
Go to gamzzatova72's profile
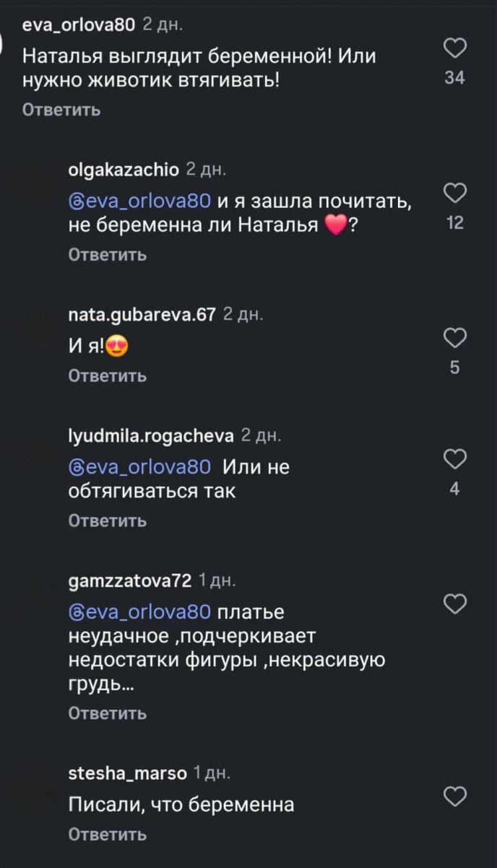click(x=129, y=581)
